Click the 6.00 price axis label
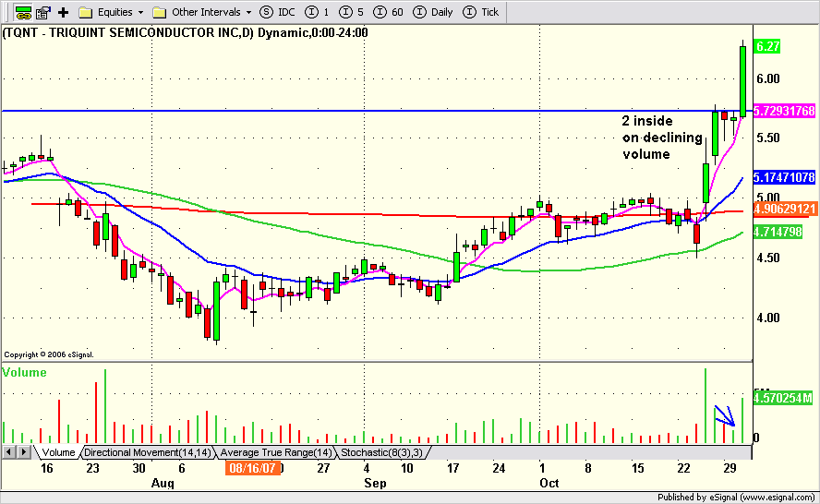This screenshot has height=504, width=820. pos(767,79)
